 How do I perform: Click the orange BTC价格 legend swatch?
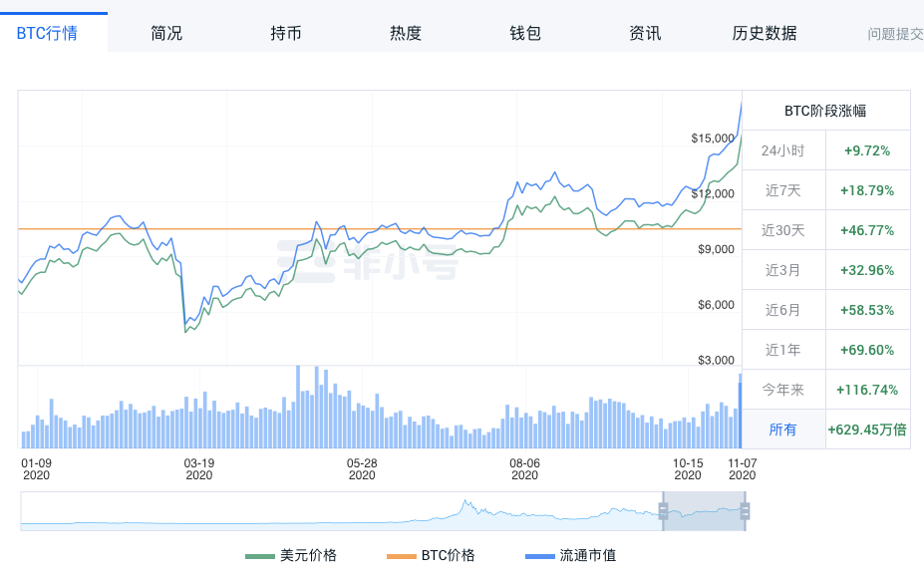coord(402,556)
